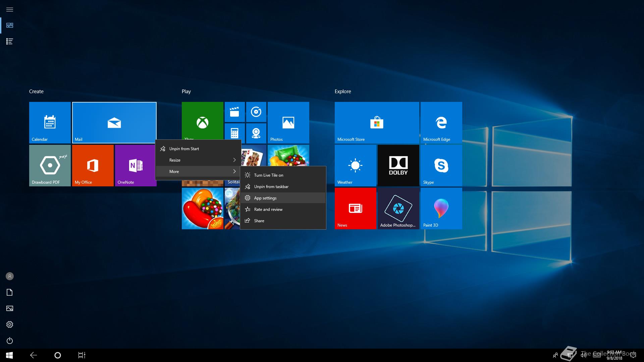Open the Photos tile
The image size is (644, 362).
pos(288,123)
